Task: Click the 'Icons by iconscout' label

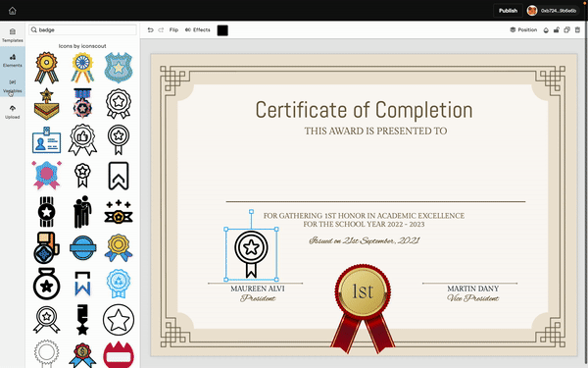Action: [82, 46]
